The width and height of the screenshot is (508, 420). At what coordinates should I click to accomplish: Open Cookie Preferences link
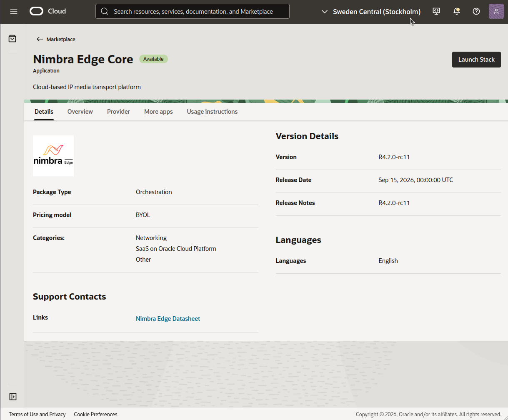tap(95, 414)
